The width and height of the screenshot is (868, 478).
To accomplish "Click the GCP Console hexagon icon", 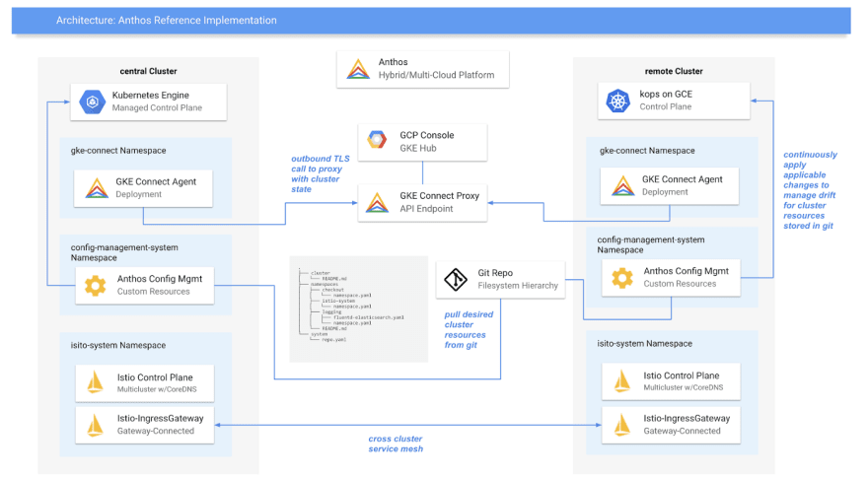I will (377, 140).
